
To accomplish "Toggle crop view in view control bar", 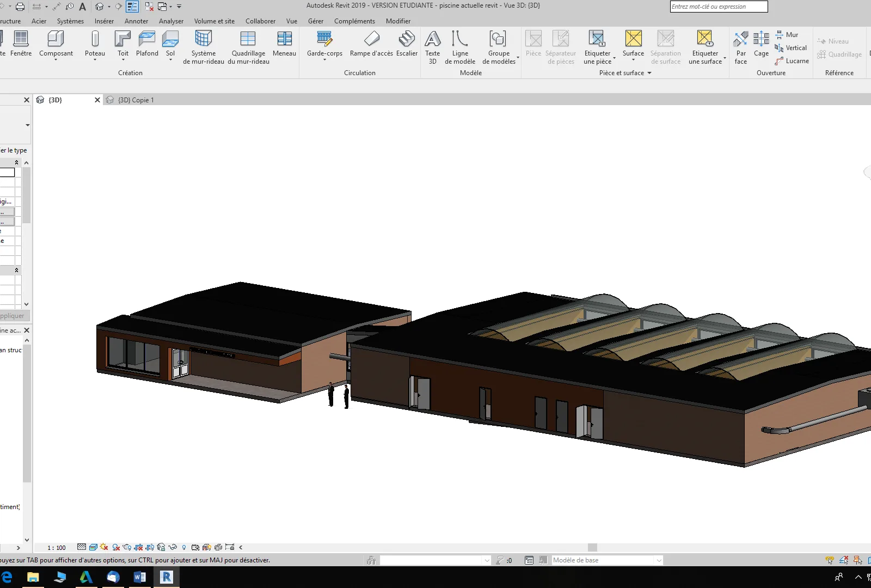I will coord(138,547).
